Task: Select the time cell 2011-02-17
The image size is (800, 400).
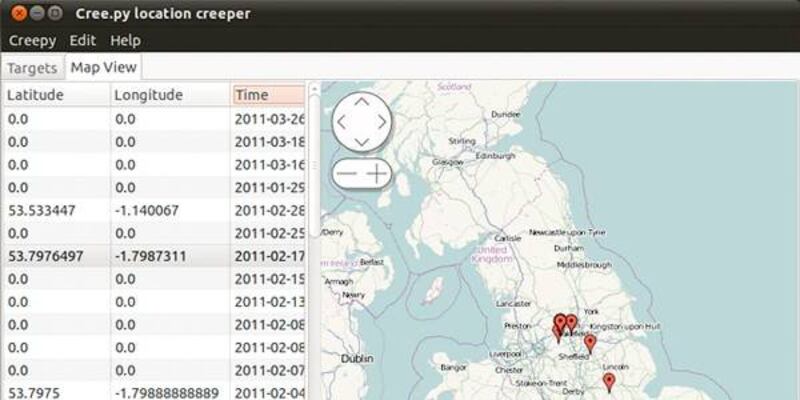Action: [269, 256]
